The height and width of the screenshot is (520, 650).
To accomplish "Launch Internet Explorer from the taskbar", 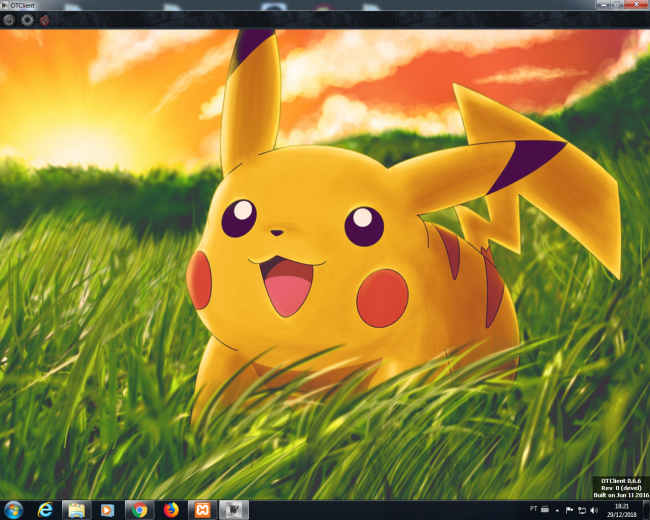I will tap(45, 510).
